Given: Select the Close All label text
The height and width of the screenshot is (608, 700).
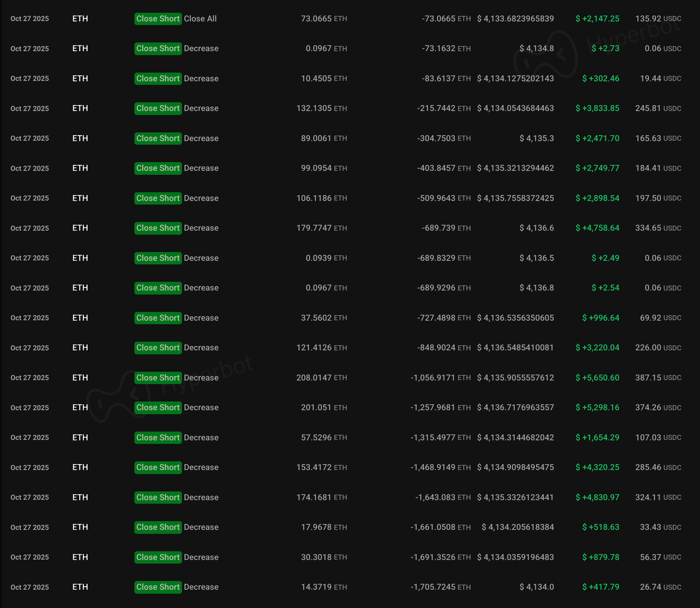Looking at the screenshot, I should pos(200,19).
